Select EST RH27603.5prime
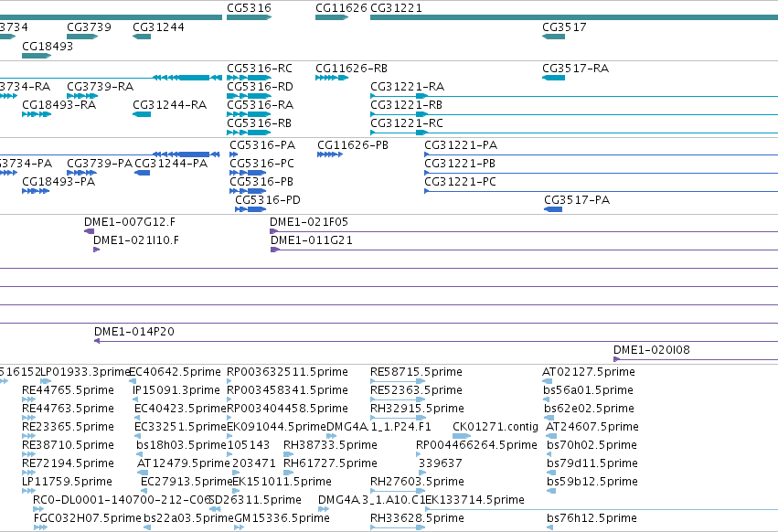 pos(417,482)
